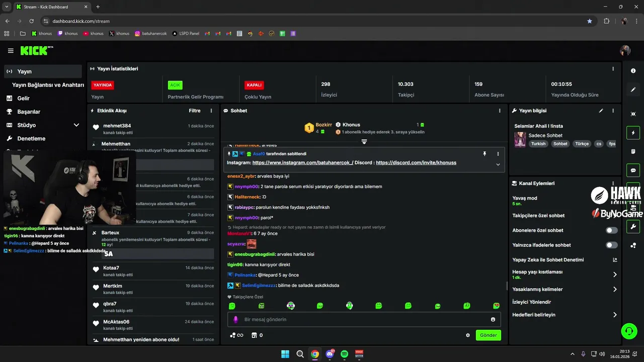Insert the heart-eyes green emote
The width and height of the screenshot is (644, 362).
(496, 306)
